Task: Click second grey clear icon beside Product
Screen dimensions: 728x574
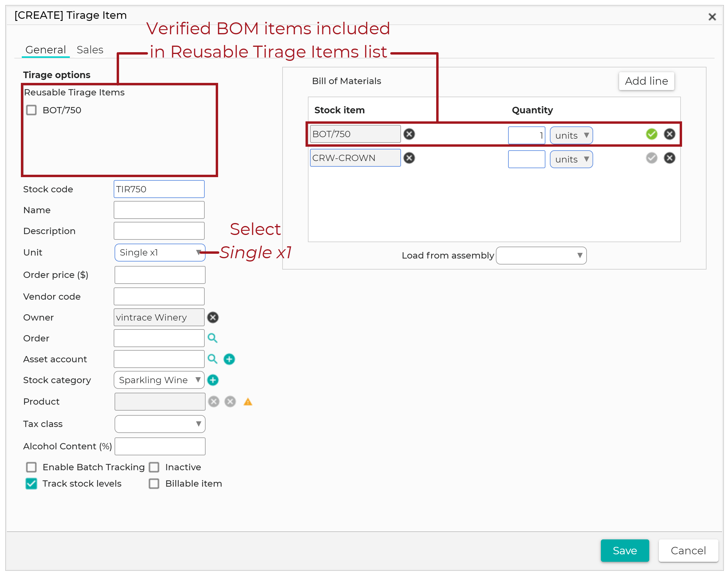Action: tap(230, 401)
